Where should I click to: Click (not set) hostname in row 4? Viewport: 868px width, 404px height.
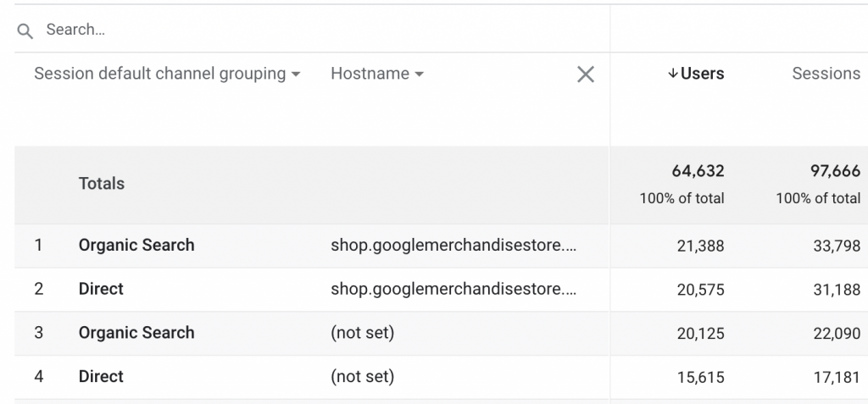363,376
